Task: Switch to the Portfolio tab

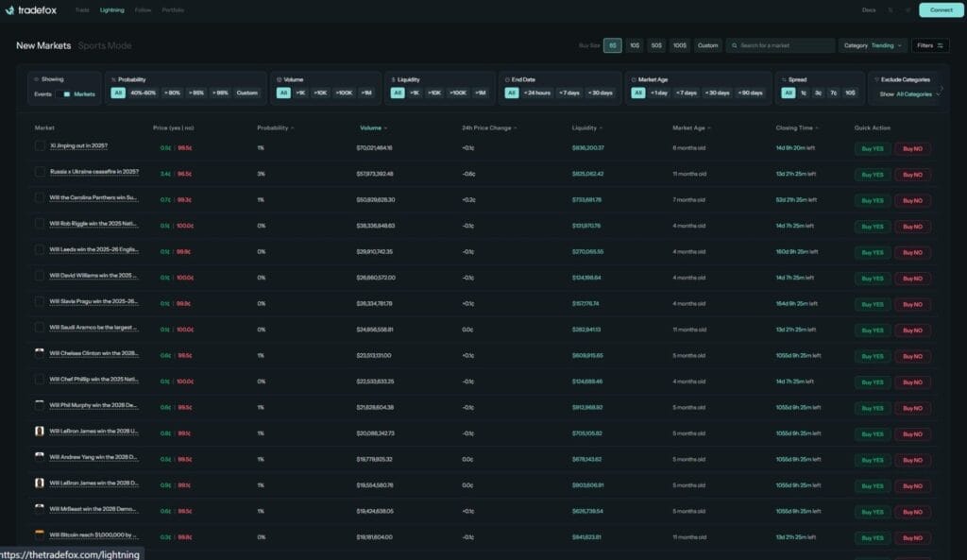Action: [x=173, y=10]
